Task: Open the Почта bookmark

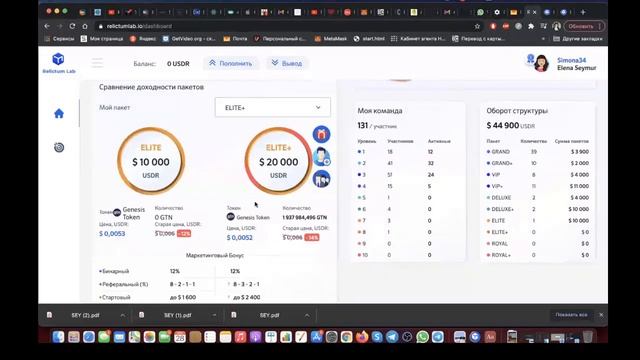Action: tap(235, 39)
